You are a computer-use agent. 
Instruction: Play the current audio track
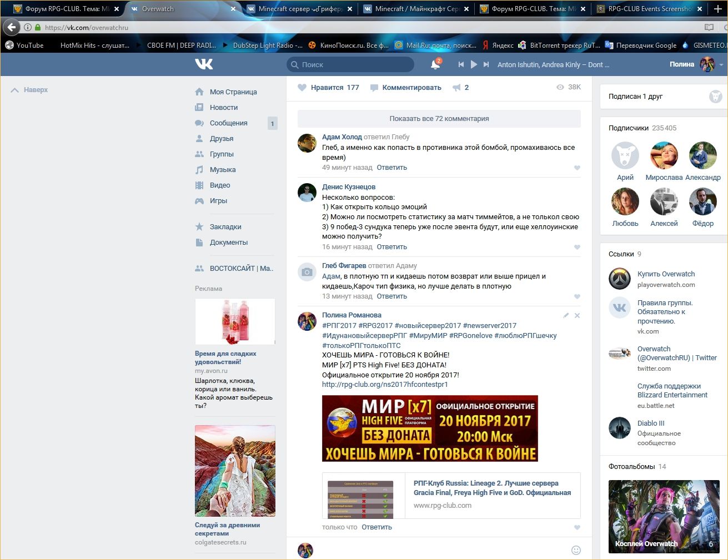point(474,64)
